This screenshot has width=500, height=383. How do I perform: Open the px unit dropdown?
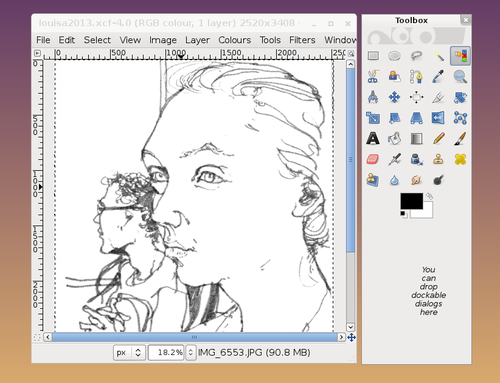tap(129, 352)
